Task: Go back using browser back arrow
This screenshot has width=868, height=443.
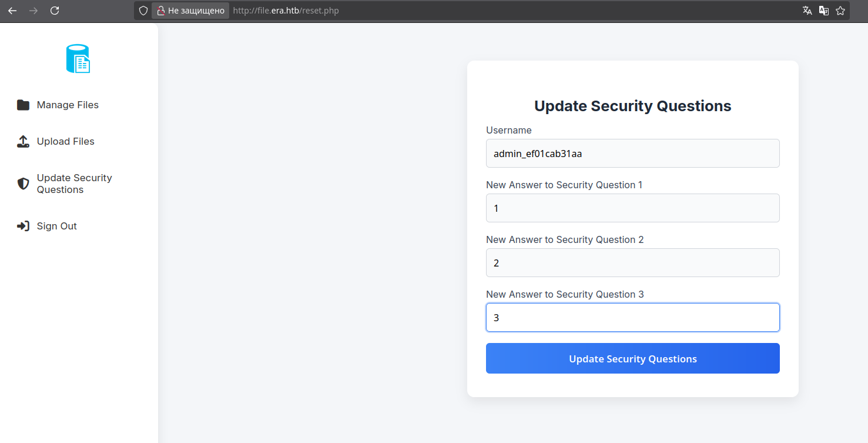Action: click(x=12, y=11)
